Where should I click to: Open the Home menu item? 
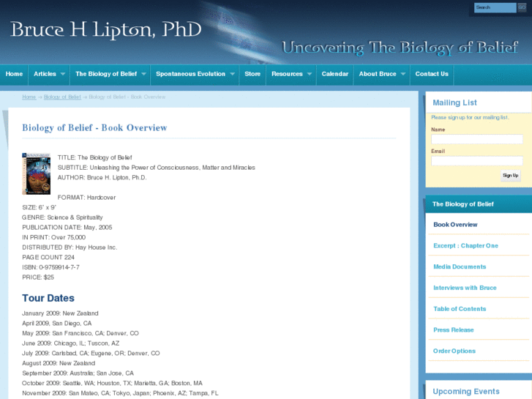(14, 74)
